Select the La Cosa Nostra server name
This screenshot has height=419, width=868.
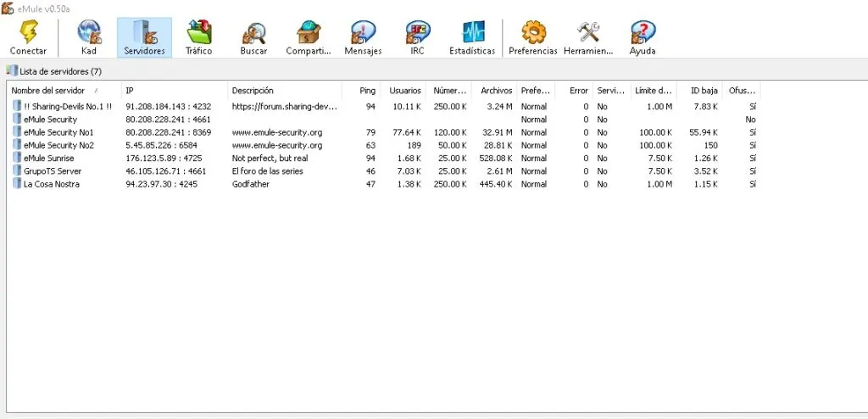point(52,183)
